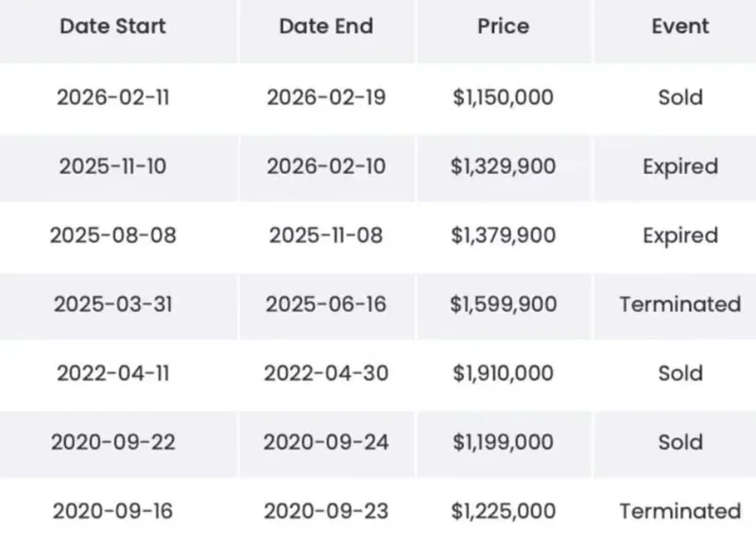756x542 pixels.
Task: Click the Date End column header
Action: tap(326, 26)
